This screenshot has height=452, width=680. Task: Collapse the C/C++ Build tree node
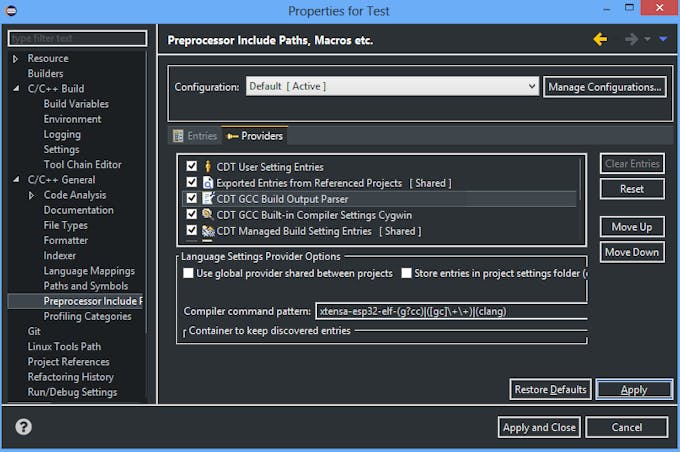[x=16, y=88]
